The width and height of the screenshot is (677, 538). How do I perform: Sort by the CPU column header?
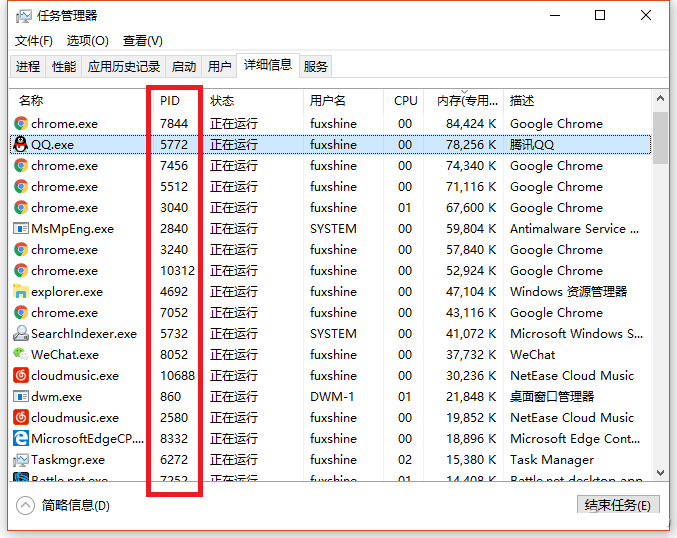point(405,101)
